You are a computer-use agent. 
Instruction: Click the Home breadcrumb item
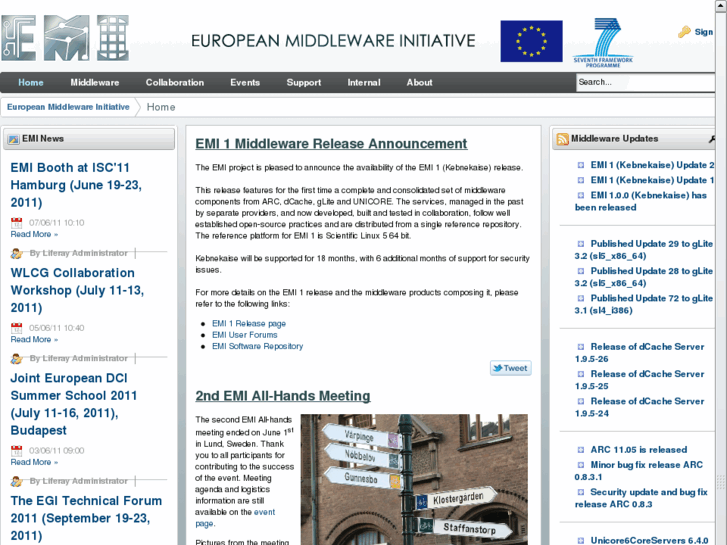[161, 107]
